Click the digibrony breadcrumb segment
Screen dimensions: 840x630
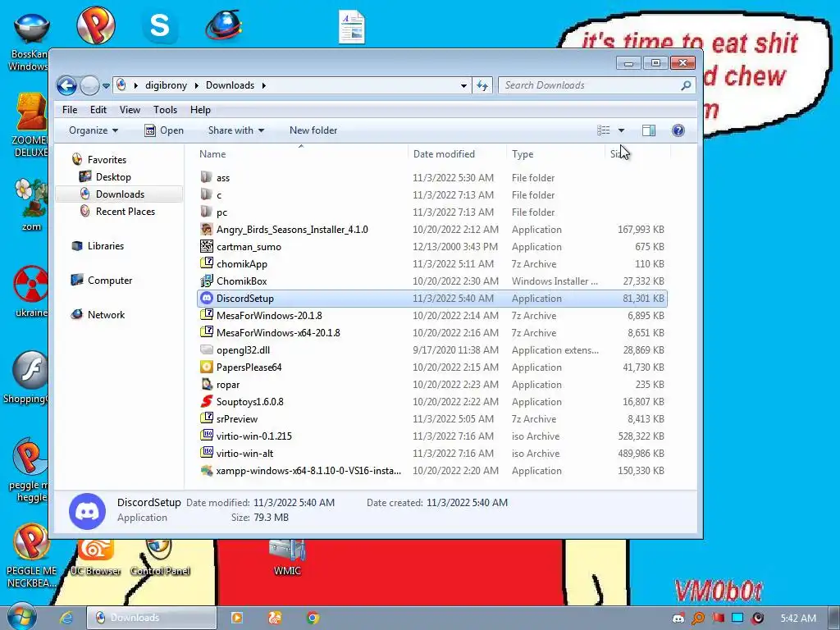[166, 85]
